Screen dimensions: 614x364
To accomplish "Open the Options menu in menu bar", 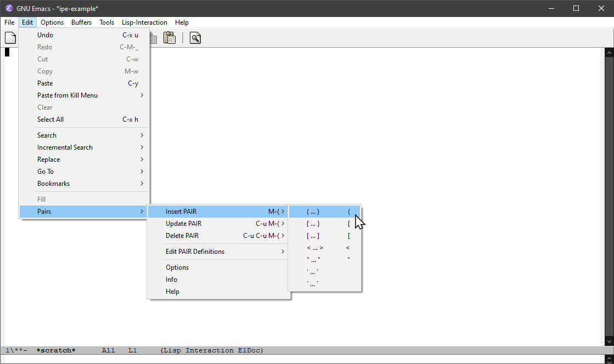I will coord(52,22).
